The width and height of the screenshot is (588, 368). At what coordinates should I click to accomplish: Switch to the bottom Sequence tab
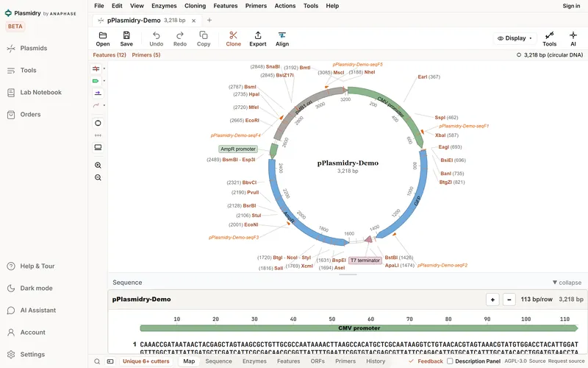(x=218, y=361)
